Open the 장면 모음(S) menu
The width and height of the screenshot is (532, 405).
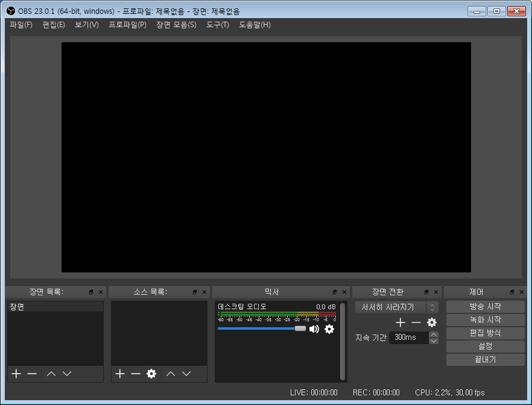point(176,25)
